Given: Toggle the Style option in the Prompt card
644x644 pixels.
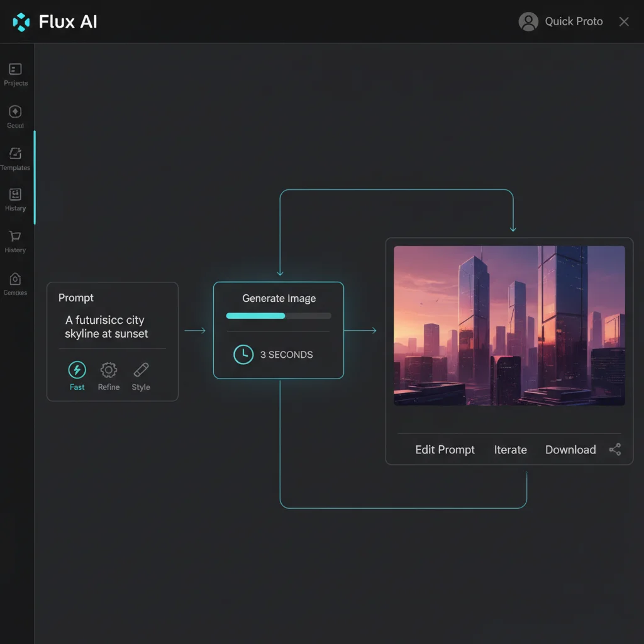Looking at the screenshot, I should [140, 375].
